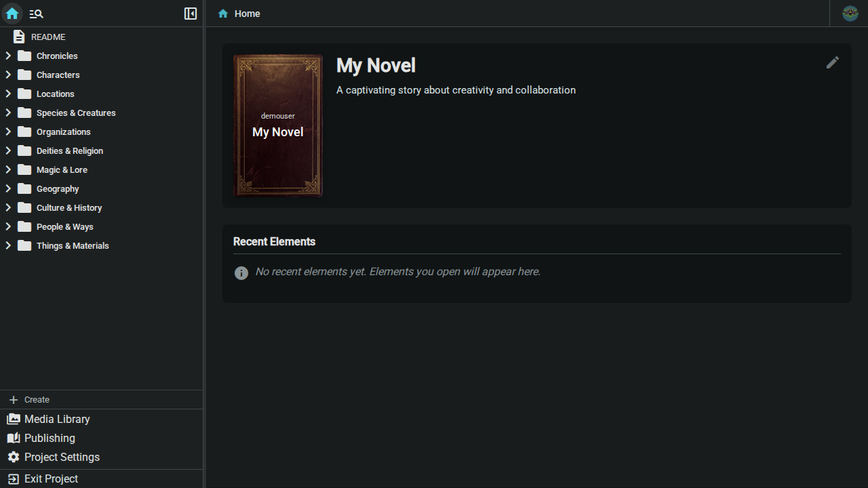This screenshot has height=488, width=868.
Task: Select the README item label
Action: pyautogui.click(x=48, y=37)
